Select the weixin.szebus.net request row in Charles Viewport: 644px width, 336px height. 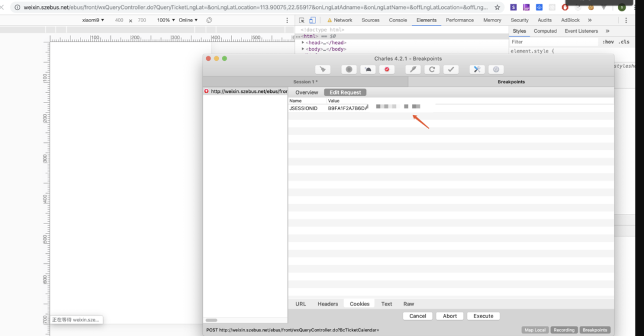[245, 91]
